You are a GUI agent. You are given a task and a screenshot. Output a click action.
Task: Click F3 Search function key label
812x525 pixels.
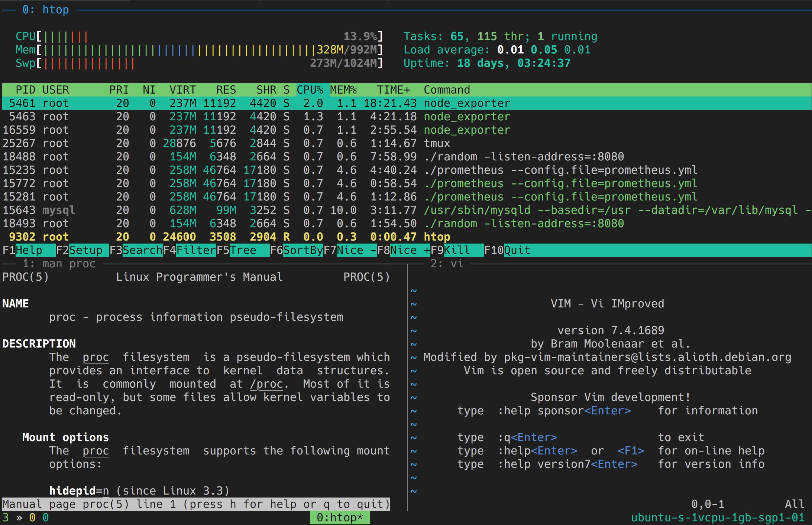tap(142, 250)
